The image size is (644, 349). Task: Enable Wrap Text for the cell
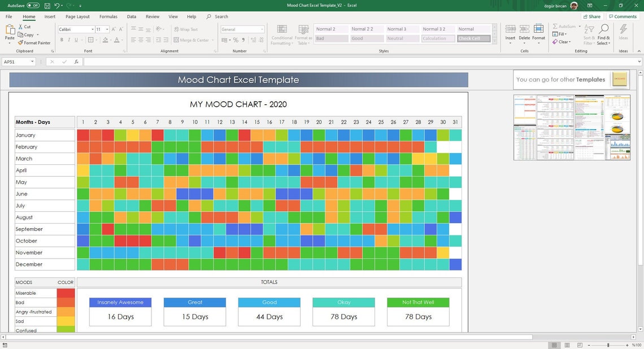[x=188, y=29]
